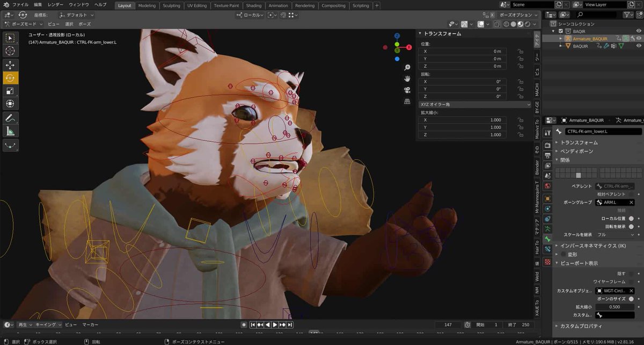The width and height of the screenshot is (644, 345).
Task: Enable the ワイヤーフレーム checkbox
Action: [631, 282]
